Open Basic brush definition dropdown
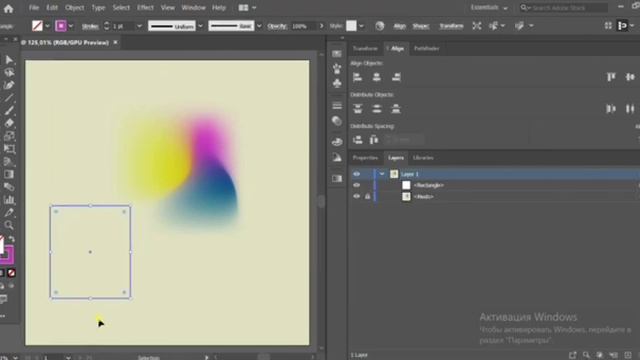Viewport: 640px width, 360px height. pyautogui.click(x=259, y=26)
